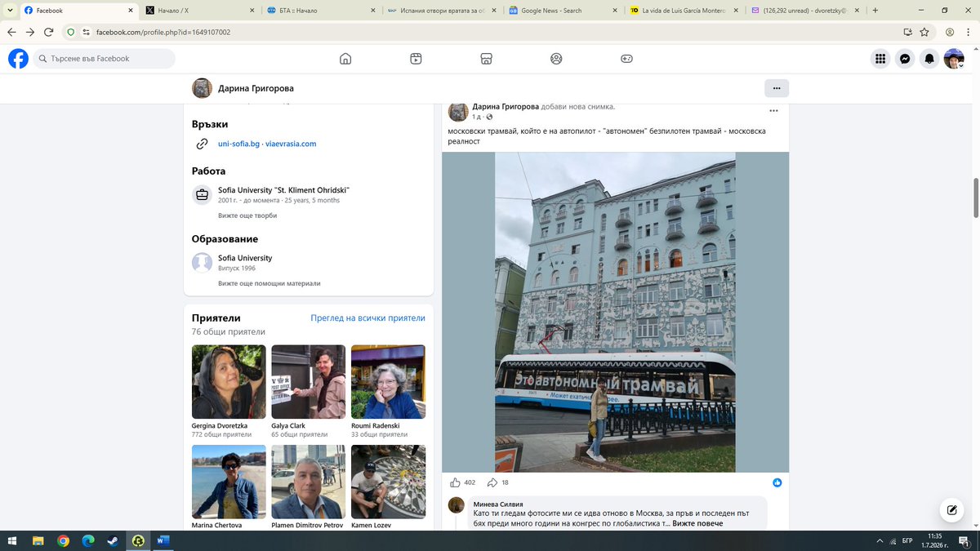Open Roumi Radenski's friend photo
Screen dimensions: 980x551
tap(388, 382)
